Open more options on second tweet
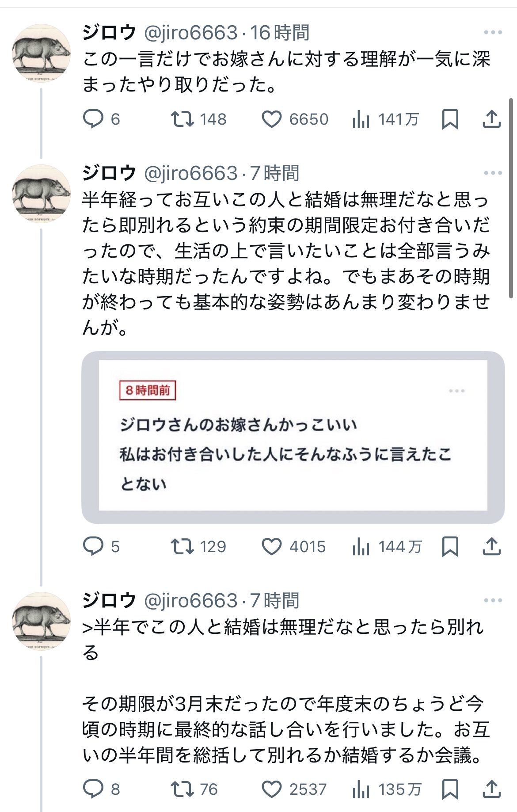 (x=493, y=173)
